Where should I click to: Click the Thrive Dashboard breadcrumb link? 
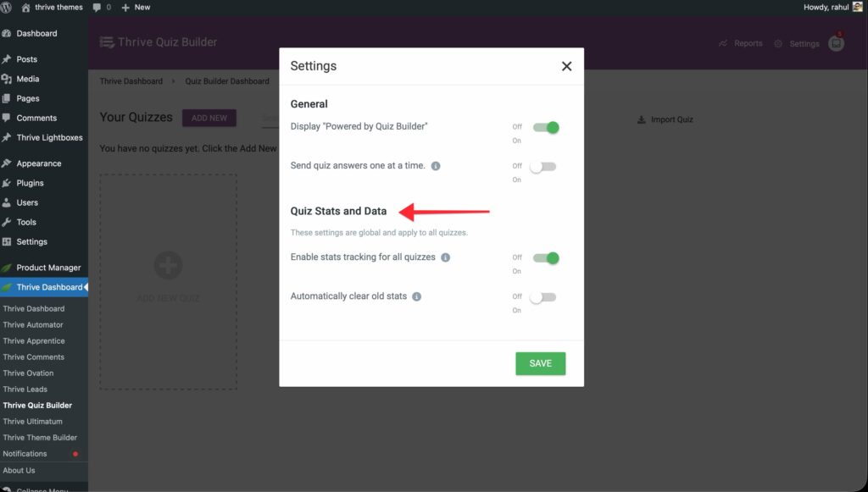pyautogui.click(x=131, y=81)
